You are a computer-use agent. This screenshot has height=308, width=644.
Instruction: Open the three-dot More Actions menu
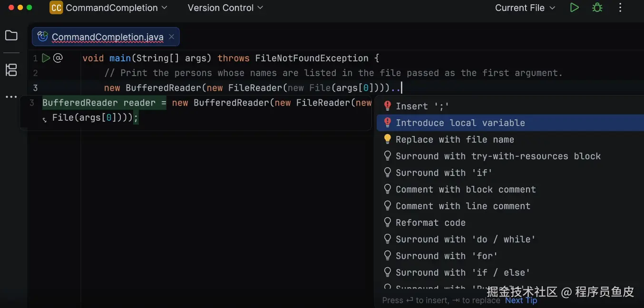tap(620, 8)
